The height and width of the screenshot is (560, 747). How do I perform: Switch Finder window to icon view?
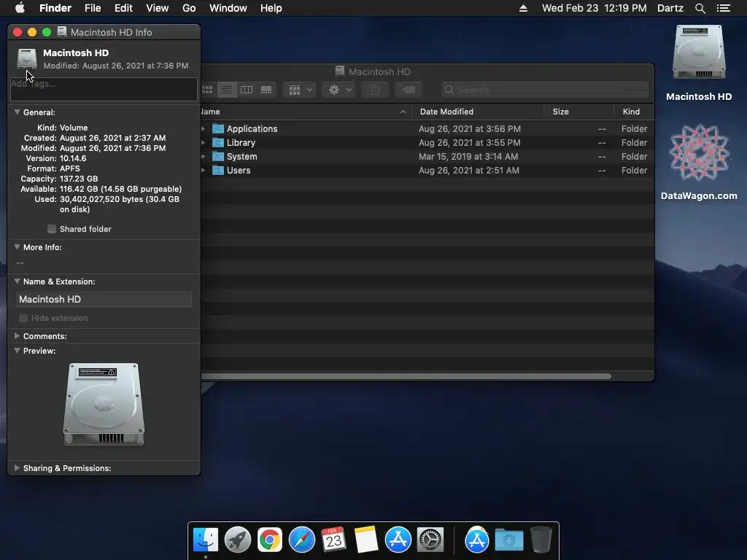[208, 90]
